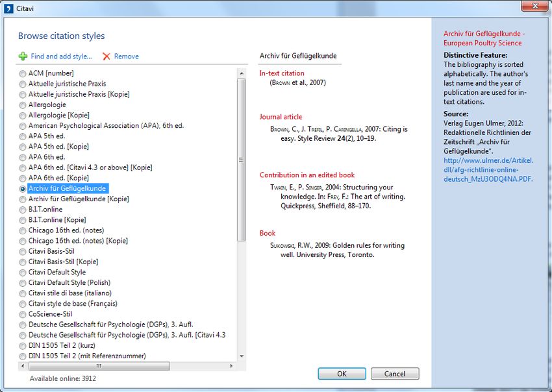Click the Browse citation styles title
The height and width of the screenshot is (392, 552).
61,36
